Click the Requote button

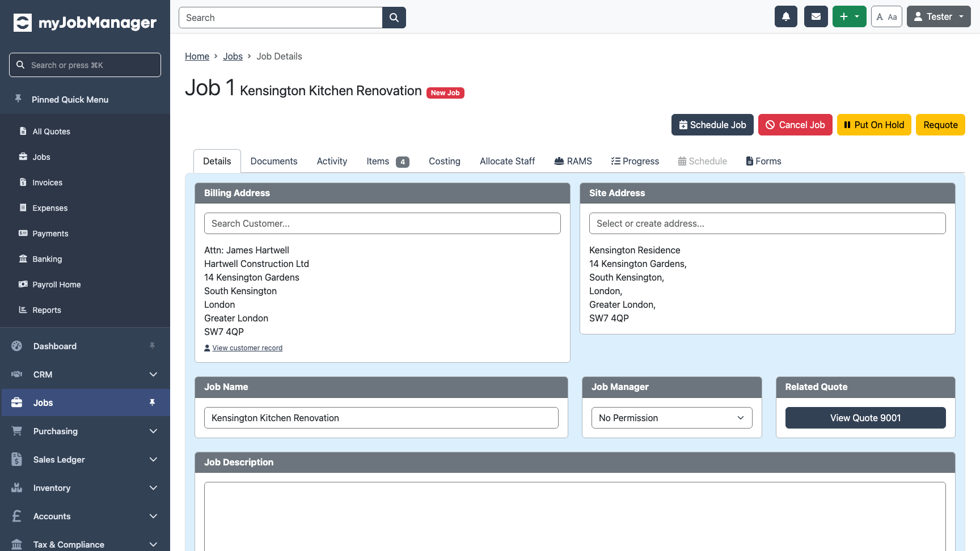(940, 125)
